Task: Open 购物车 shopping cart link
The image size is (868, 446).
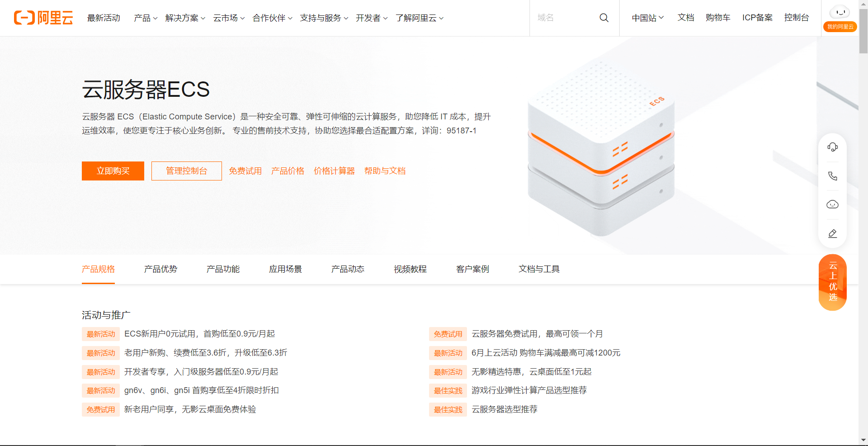Action: tap(718, 18)
